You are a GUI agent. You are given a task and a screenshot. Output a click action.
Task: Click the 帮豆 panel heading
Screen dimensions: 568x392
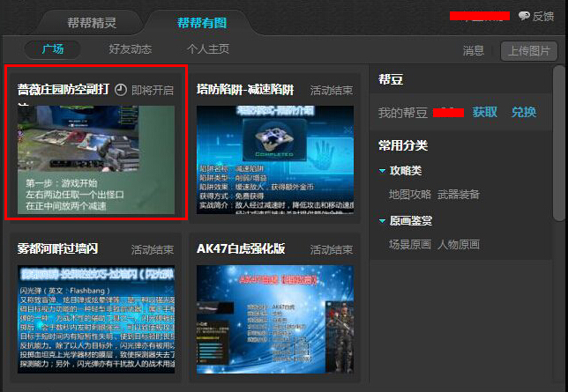pos(391,79)
